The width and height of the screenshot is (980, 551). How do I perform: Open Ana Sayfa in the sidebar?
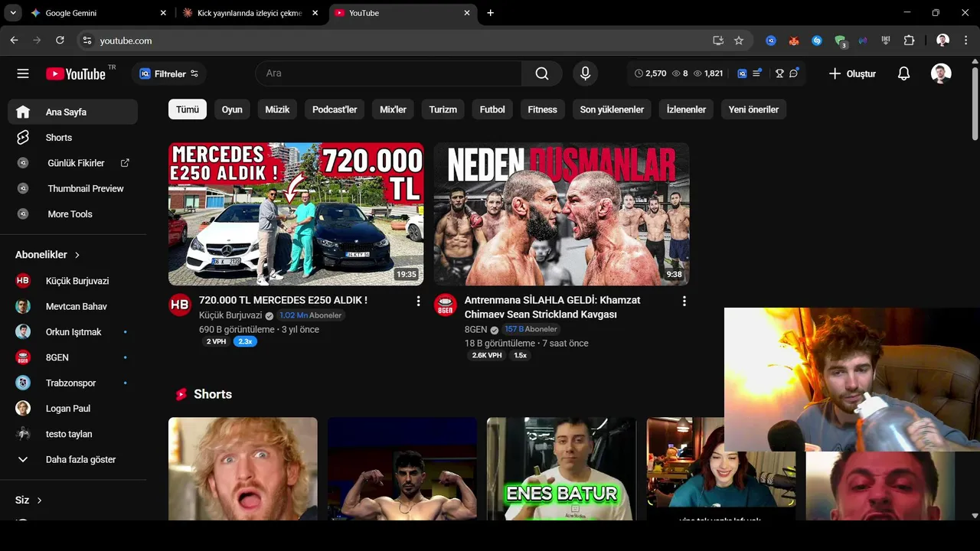tap(73, 112)
